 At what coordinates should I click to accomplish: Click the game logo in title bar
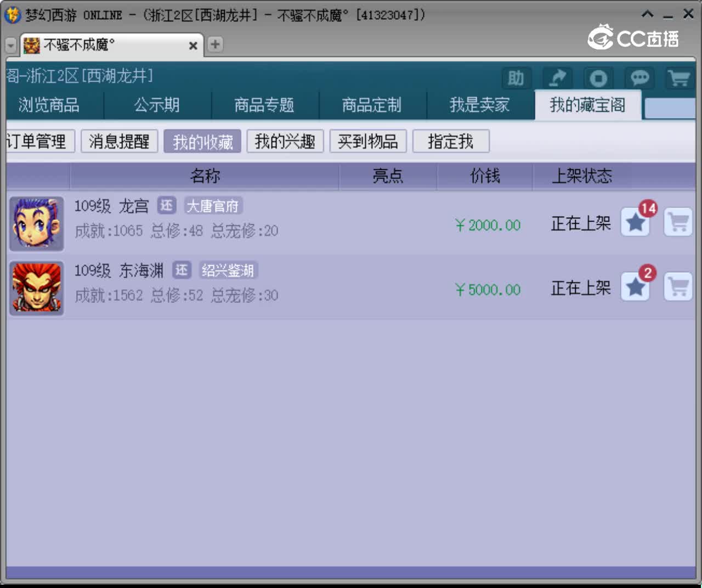pos(12,15)
